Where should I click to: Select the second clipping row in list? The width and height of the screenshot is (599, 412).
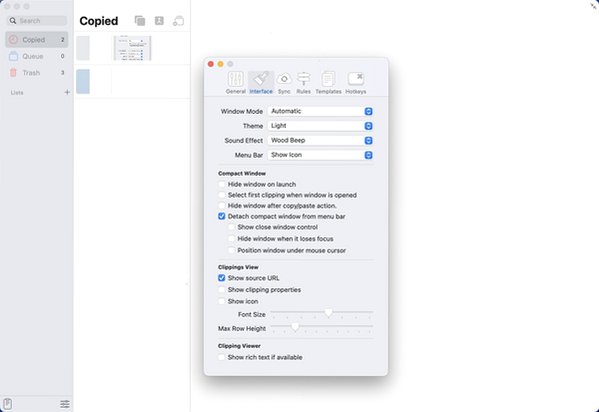pyautogui.click(x=132, y=81)
